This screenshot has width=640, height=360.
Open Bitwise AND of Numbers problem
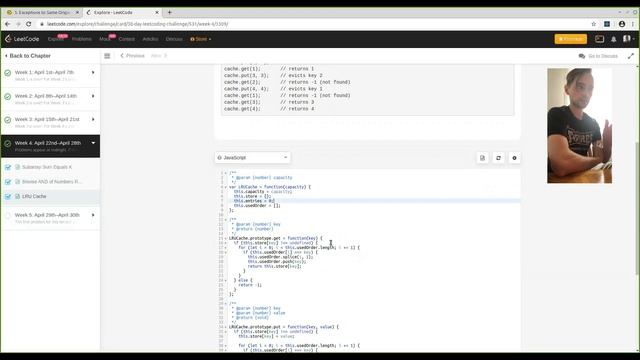pyautogui.click(x=51, y=182)
